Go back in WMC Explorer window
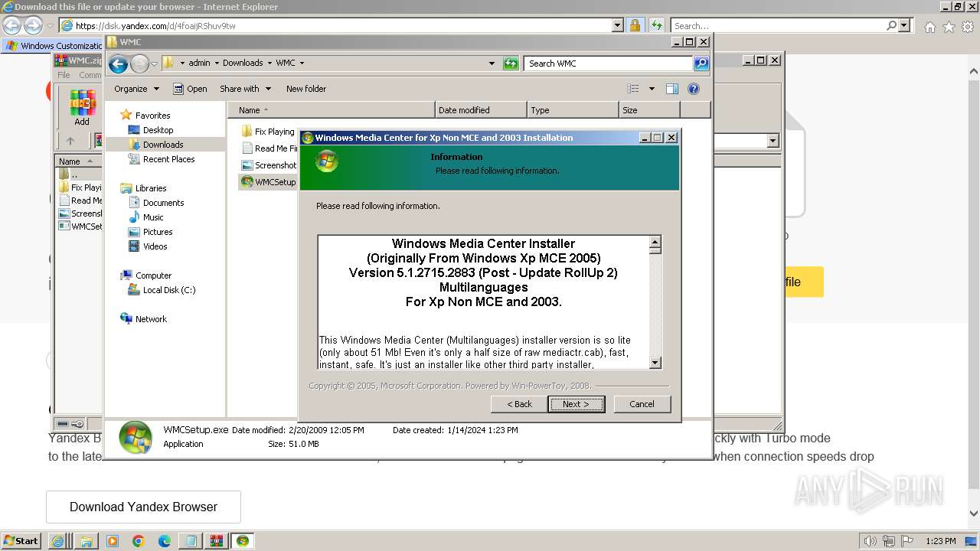Screen dimensions: 980x551 [118, 64]
